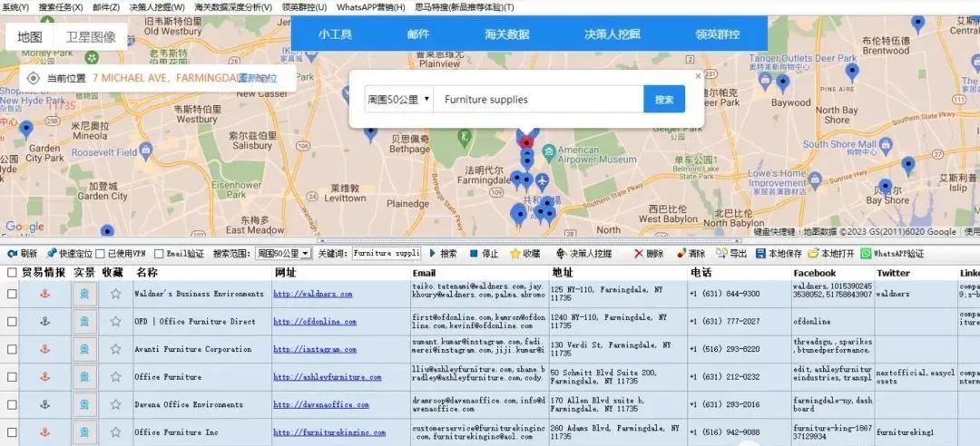Open the http://furniturekinginc.com link
The width and height of the screenshot is (980, 446).
tap(329, 431)
